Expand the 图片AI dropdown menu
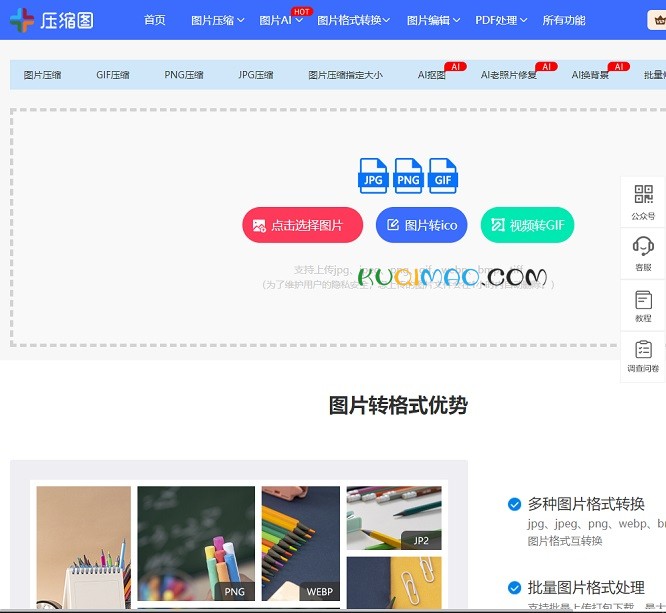Image resolution: width=666 pixels, height=613 pixels. coord(281,20)
